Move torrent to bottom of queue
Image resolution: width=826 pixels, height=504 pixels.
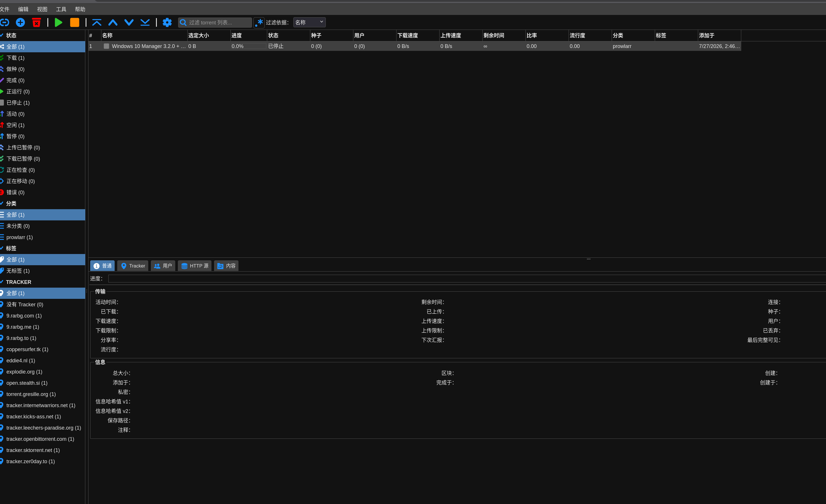(145, 22)
